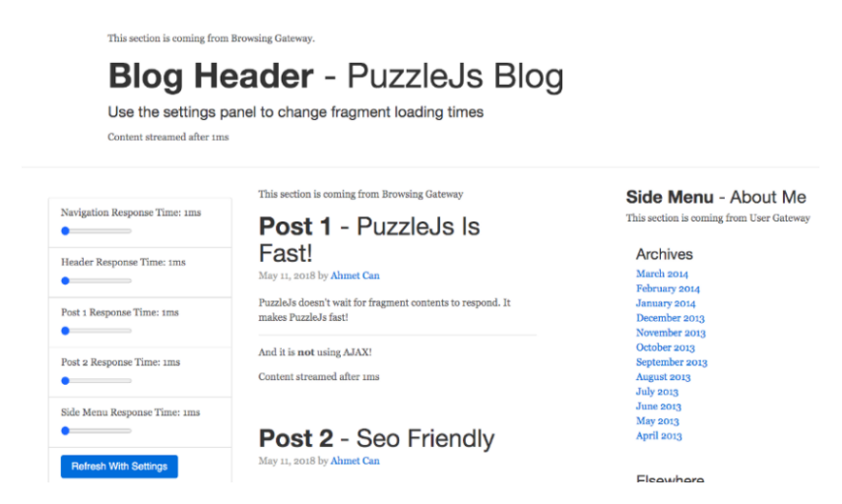Viewport: 842px width, 504px height.
Task: Open the March 2014 archive link
Action: (x=662, y=274)
